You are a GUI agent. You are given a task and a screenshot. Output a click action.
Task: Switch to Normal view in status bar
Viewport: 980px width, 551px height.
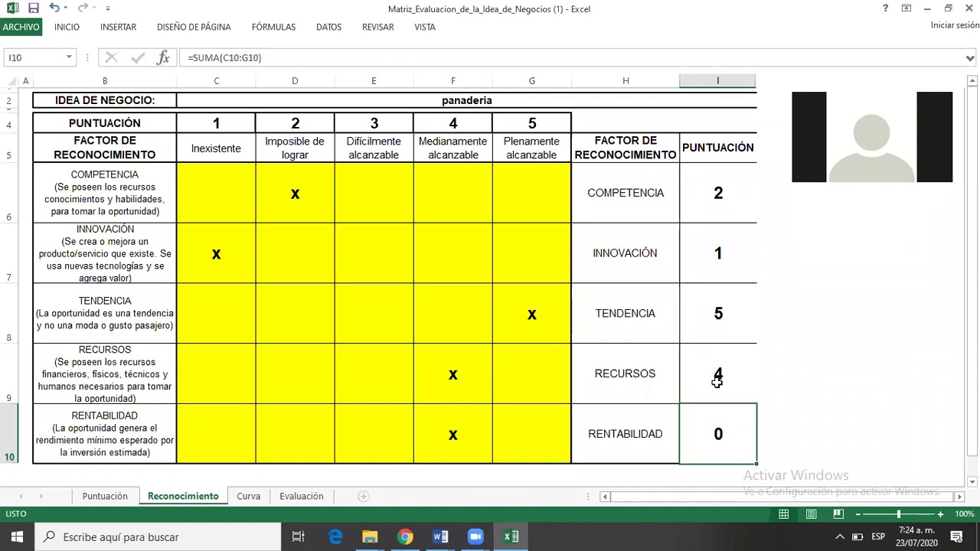783,514
